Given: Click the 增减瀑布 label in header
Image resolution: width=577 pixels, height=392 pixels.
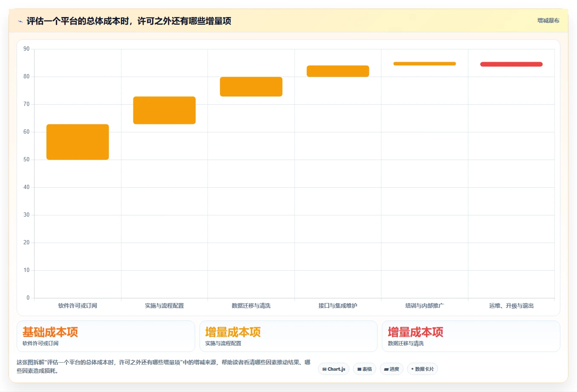Looking at the screenshot, I should [548, 20].
